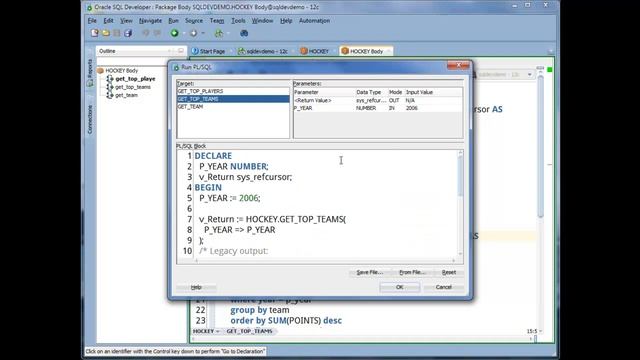The image size is (640, 360).
Task: Select GET_TOP_PLAYERS in Target list
Action: pos(233,91)
